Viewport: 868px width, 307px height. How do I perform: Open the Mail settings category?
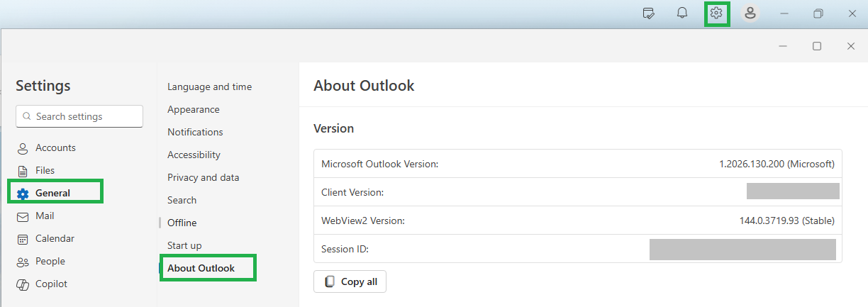(45, 216)
